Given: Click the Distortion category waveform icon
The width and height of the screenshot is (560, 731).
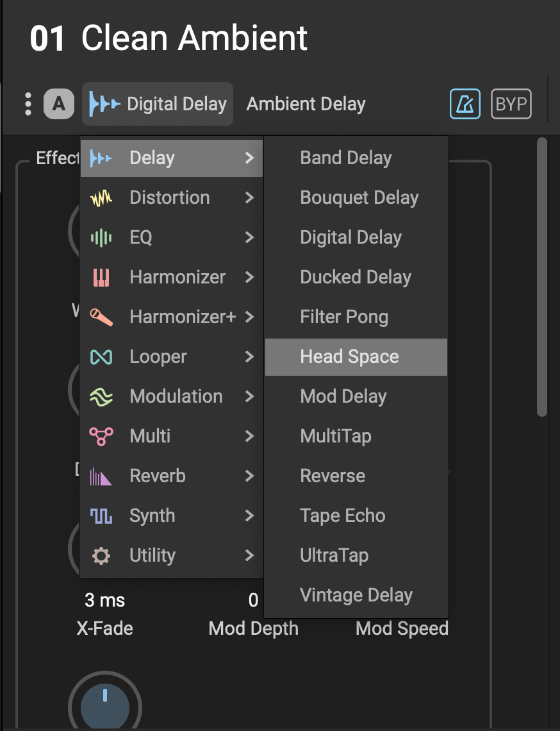Looking at the screenshot, I should (x=101, y=197).
